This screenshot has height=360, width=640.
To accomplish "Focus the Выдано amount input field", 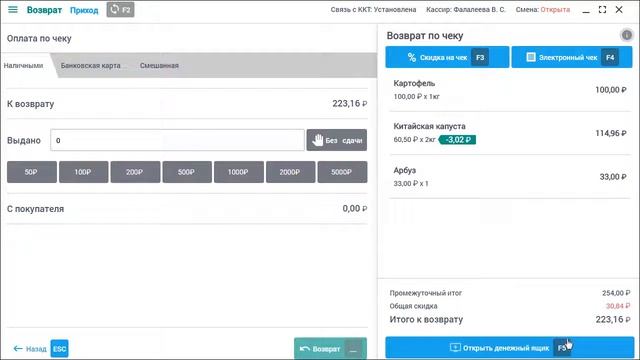I will tap(177, 140).
